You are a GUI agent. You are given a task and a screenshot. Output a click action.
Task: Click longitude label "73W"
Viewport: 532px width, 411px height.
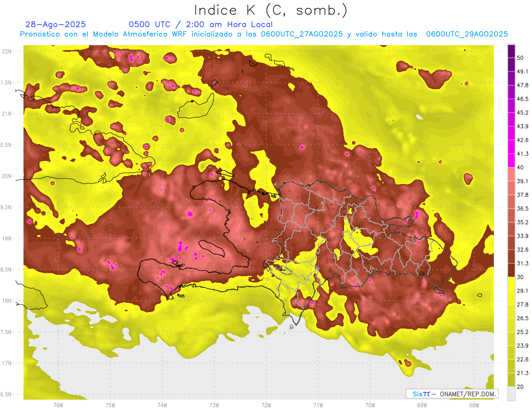pyautogui.click(x=214, y=405)
